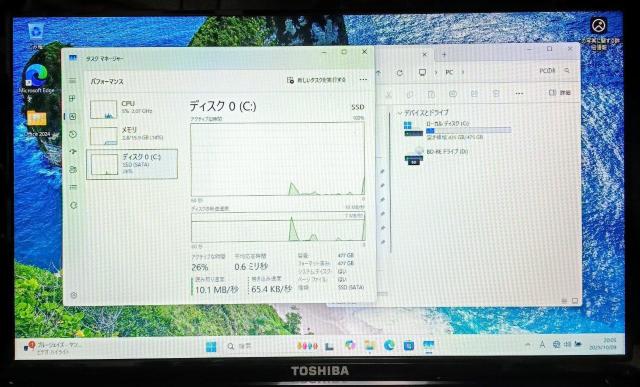
Task: Open the news widget on taskbar left
Action: [x=52, y=347]
